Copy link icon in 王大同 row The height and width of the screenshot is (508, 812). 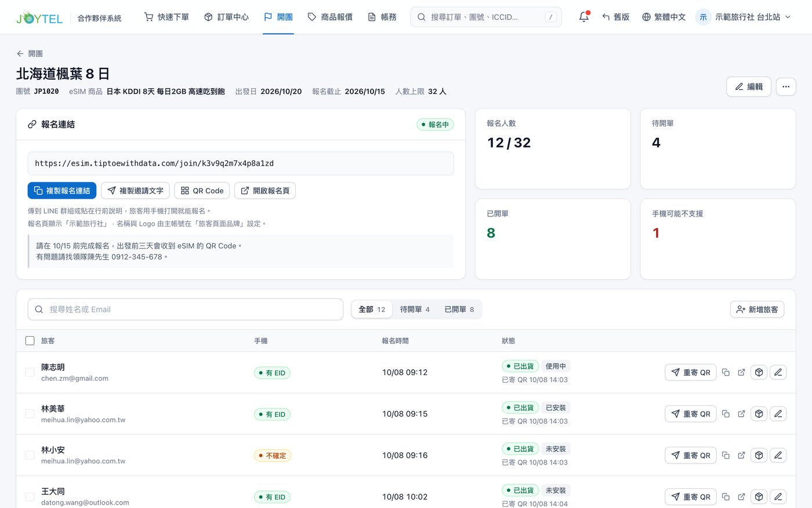(x=726, y=497)
